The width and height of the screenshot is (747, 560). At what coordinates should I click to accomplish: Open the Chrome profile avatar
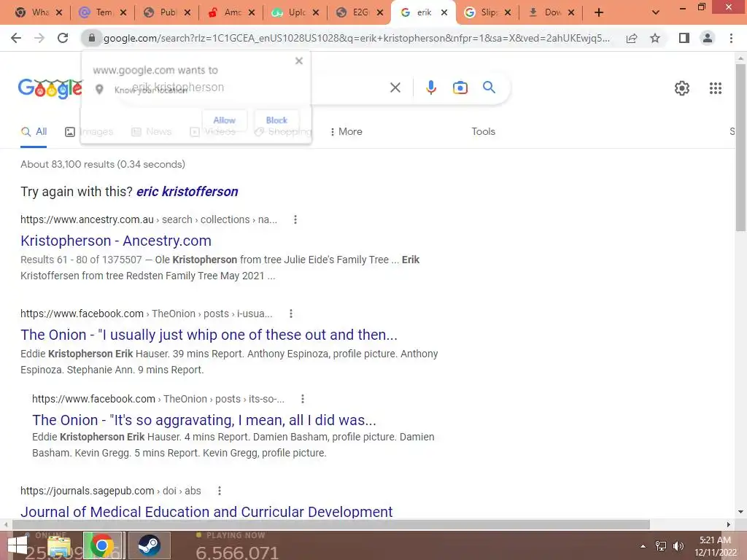pos(708,38)
